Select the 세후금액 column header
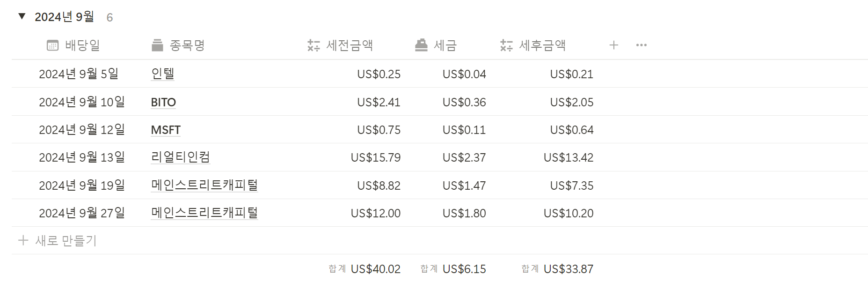 tap(533, 45)
